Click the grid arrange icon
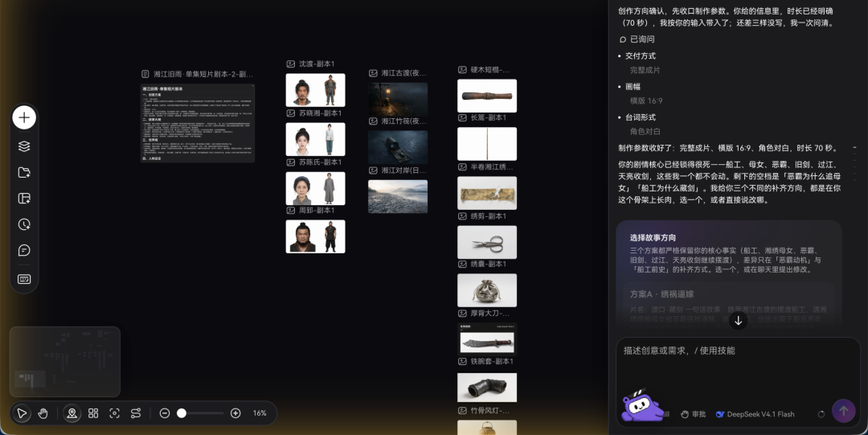Viewport: 868px width, 435px height. point(93,413)
